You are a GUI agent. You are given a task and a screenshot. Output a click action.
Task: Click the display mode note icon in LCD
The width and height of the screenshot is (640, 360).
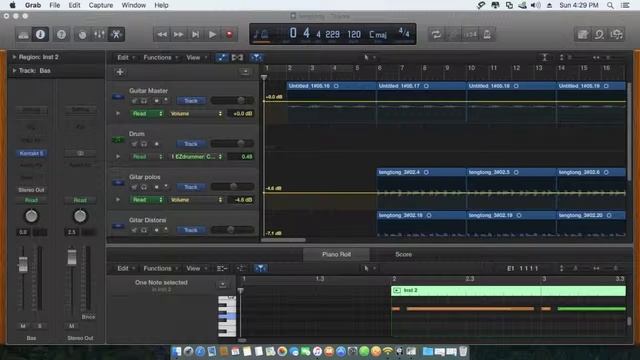point(260,34)
